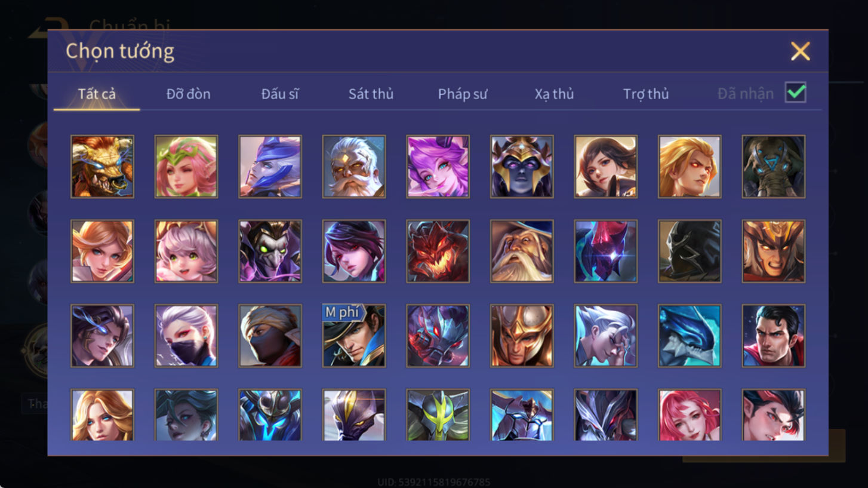
Task: Pick the pink-haired elf with green crown
Action: pos(186,167)
